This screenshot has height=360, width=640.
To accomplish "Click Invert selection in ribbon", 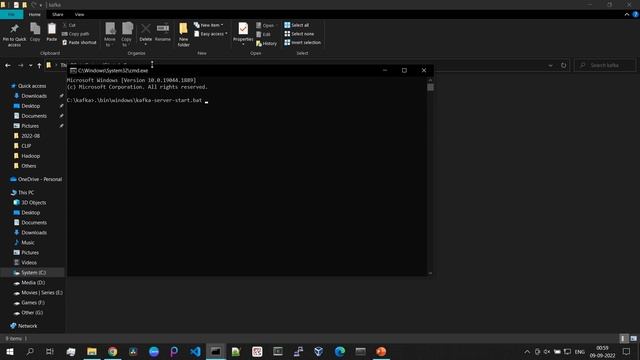I will pyautogui.click(x=302, y=42).
